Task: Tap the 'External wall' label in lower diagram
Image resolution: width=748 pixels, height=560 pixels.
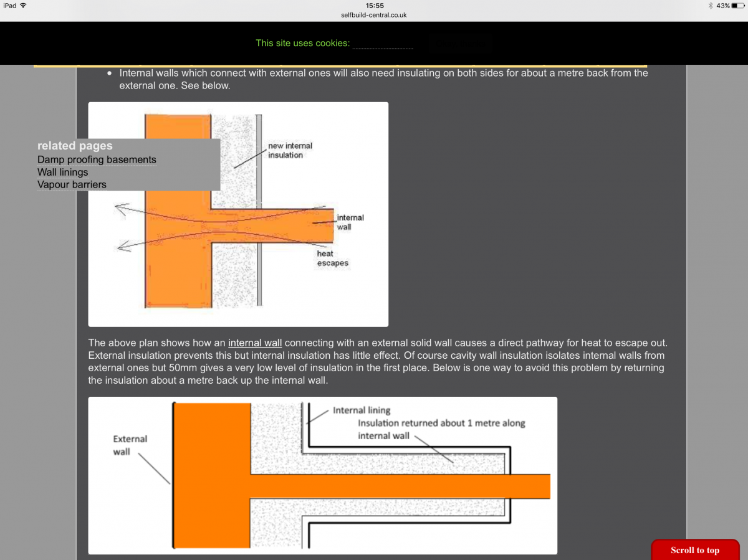Action: click(x=130, y=445)
